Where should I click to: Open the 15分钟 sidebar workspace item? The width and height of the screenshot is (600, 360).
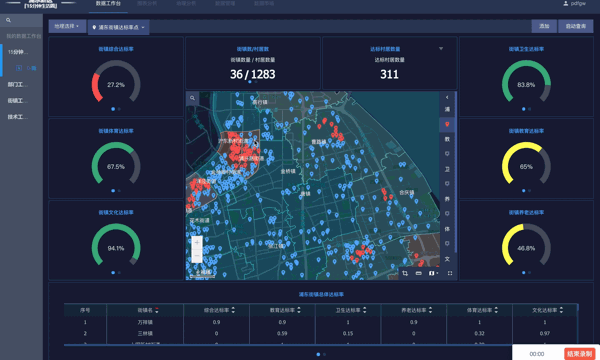[18, 52]
